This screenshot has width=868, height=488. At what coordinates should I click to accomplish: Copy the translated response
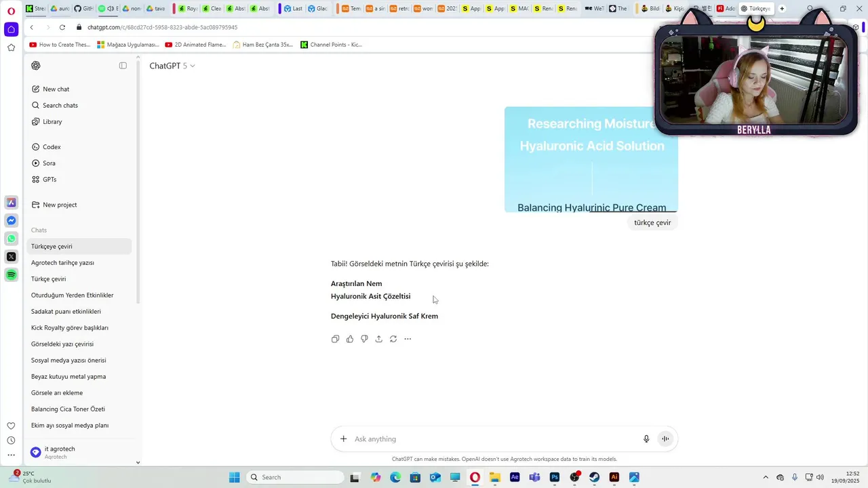click(x=335, y=339)
